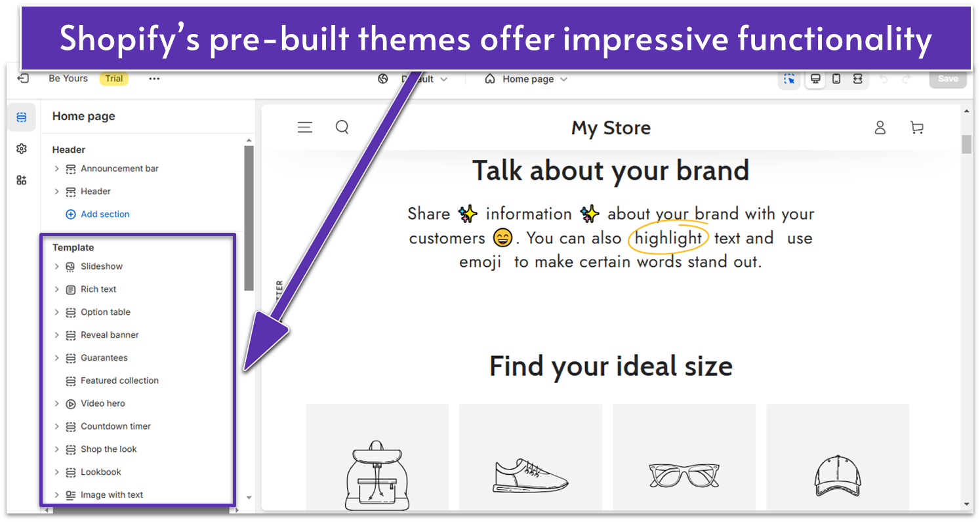This screenshot has height=522, width=980.
Task: Click the store search magnifier icon
Action: (342, 127)
